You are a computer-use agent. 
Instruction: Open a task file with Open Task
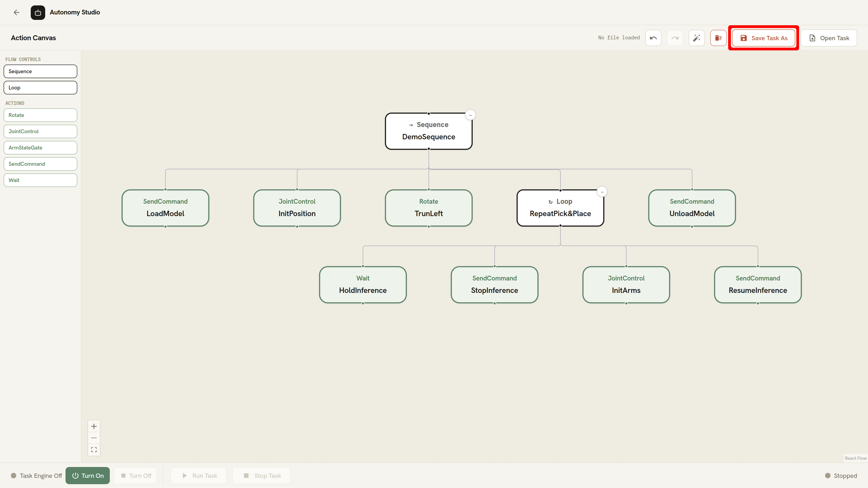coord(829,38)
